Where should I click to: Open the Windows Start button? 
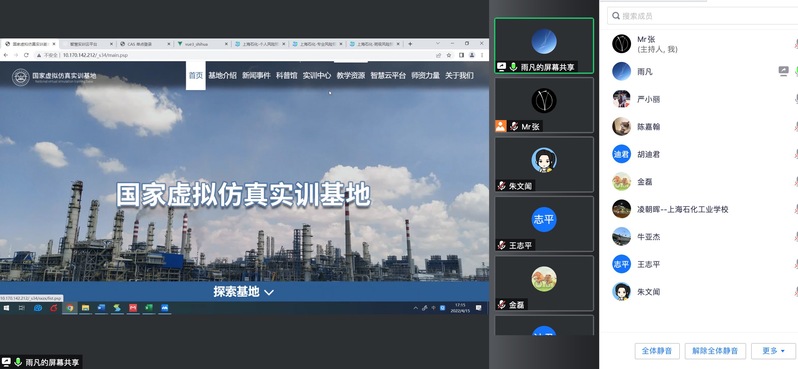click(7, 308)
